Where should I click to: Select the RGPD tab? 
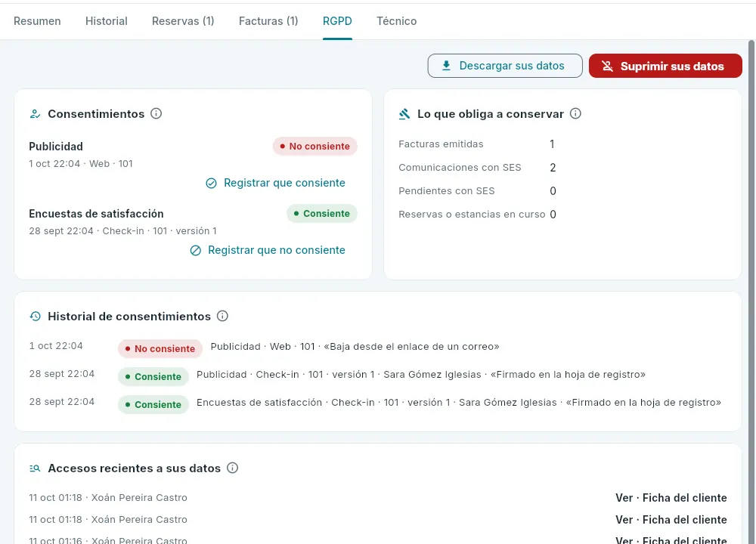coord(337,21)
